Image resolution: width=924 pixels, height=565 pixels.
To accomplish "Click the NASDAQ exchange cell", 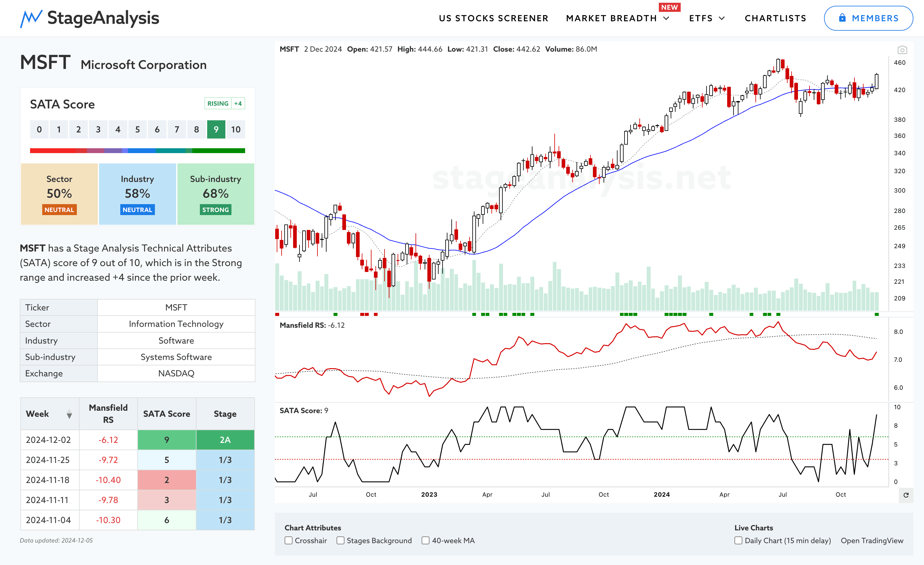I will 176,373.
